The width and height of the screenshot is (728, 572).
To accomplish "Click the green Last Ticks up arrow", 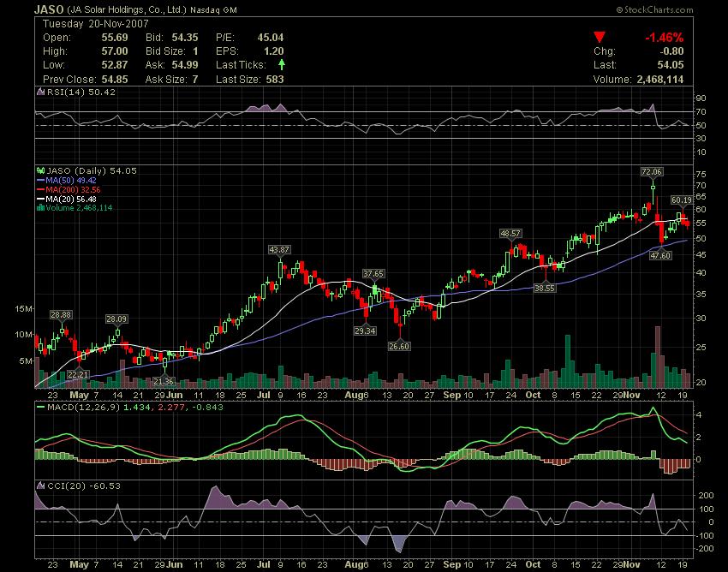I will [282, 64].
